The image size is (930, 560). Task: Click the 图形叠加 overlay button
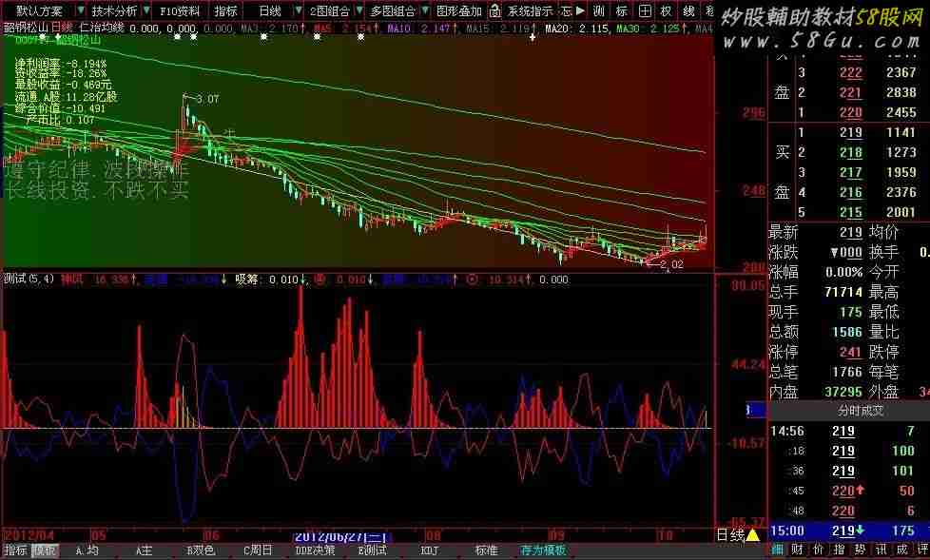pos(459,10)
